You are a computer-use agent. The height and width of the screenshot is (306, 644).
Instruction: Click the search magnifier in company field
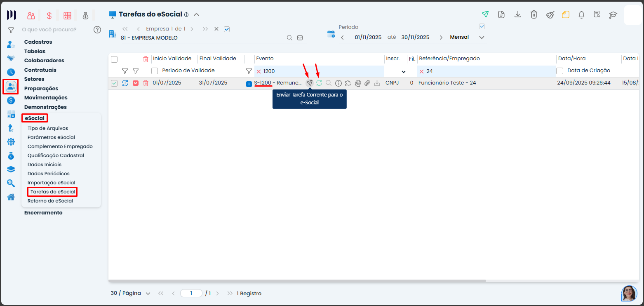point(290,38)
